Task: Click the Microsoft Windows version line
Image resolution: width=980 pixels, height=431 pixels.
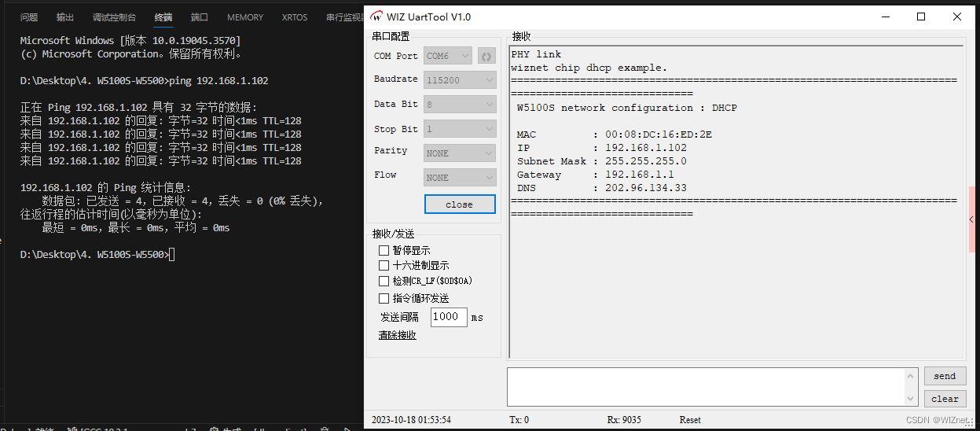Action: [130, 41]
